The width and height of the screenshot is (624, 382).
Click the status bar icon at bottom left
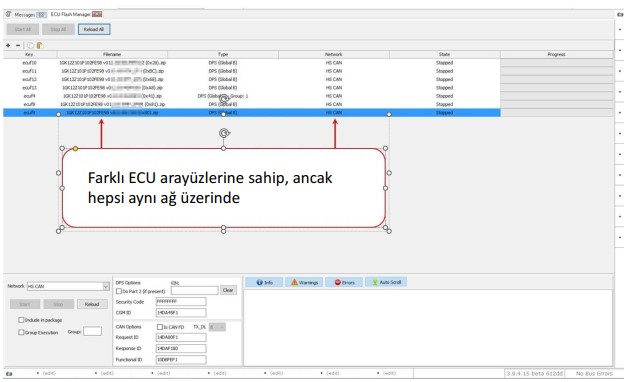(x=9, y=374)
